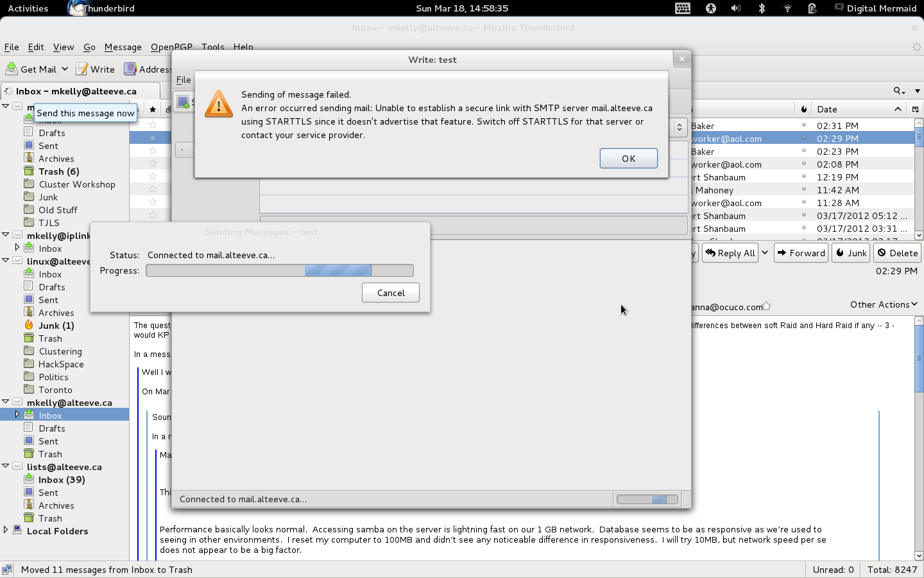924x578 pixels.
Task: Select the Politics folder
Action: point(53,377)
